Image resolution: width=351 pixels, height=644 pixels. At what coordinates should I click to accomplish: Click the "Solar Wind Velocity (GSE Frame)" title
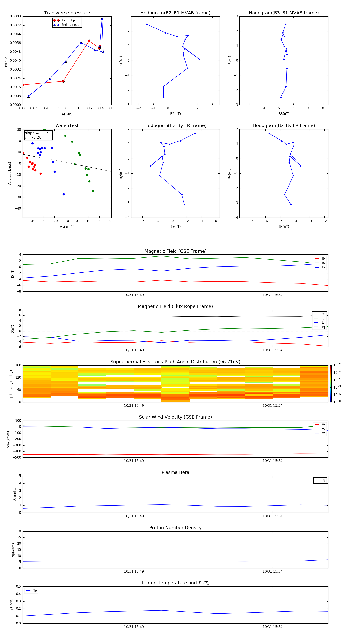pos(175,417)
